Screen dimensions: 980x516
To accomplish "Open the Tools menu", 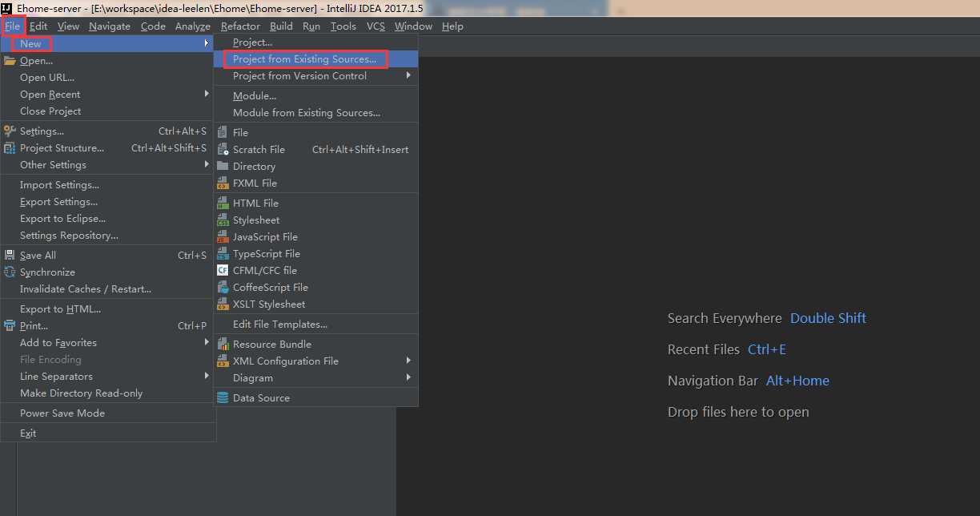I will (343, 26).
